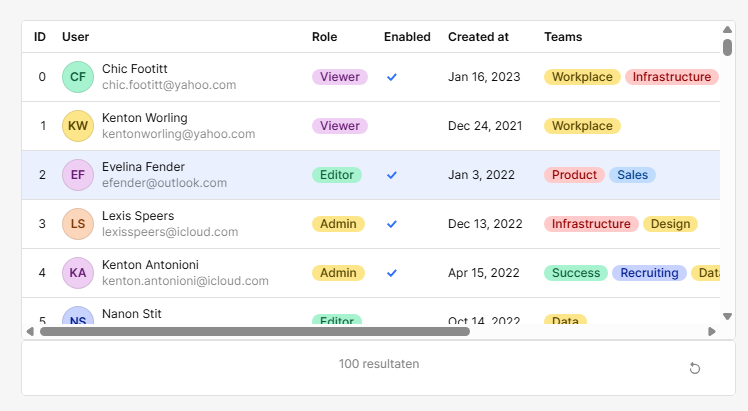Image resolution: width=748 pixels, height=411 pixels.
Task: Click the horizontal scrollbar thumb
Action: pos(254,331)
